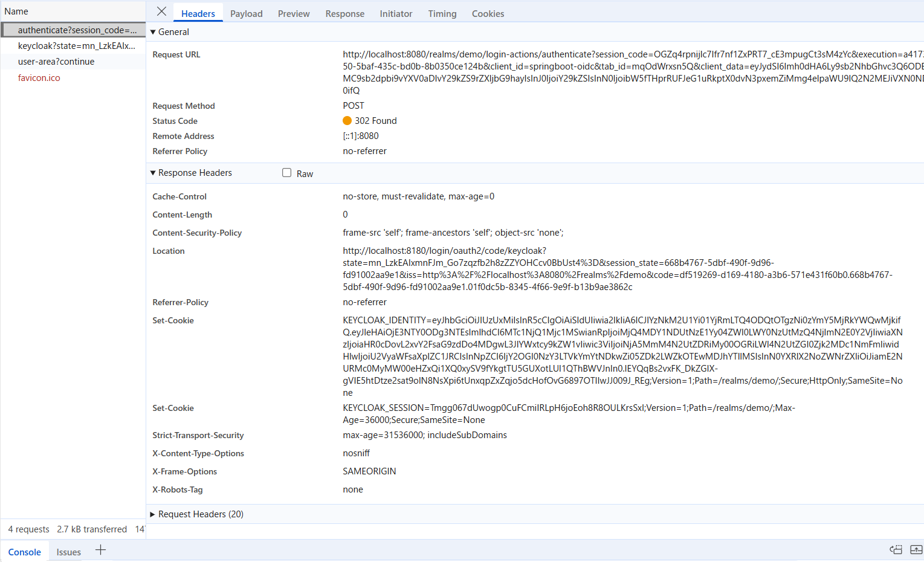Click the SAMEORIGIN value
924x562 pixels.
coord(370,471)
